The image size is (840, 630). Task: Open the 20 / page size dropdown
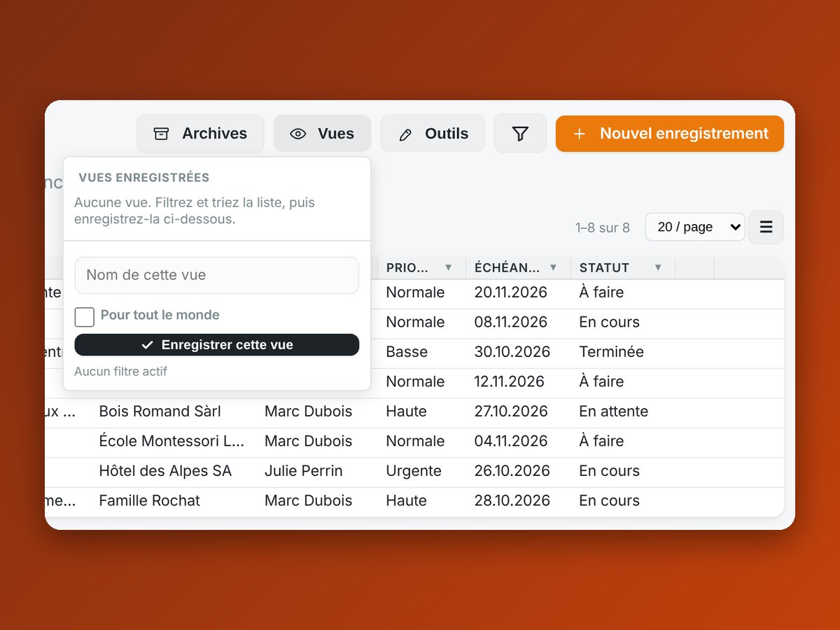point(695,227)
